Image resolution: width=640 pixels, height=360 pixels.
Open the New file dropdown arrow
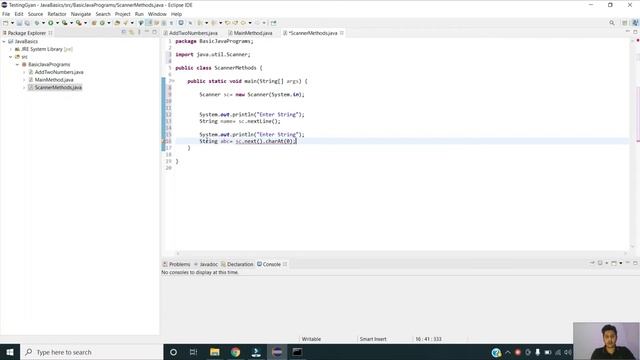tap(12, 23)
